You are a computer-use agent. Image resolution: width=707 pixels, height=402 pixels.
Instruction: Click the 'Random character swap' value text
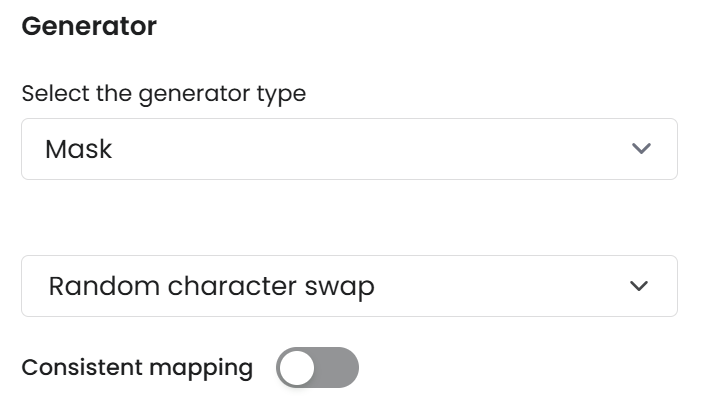pos(211,286)
